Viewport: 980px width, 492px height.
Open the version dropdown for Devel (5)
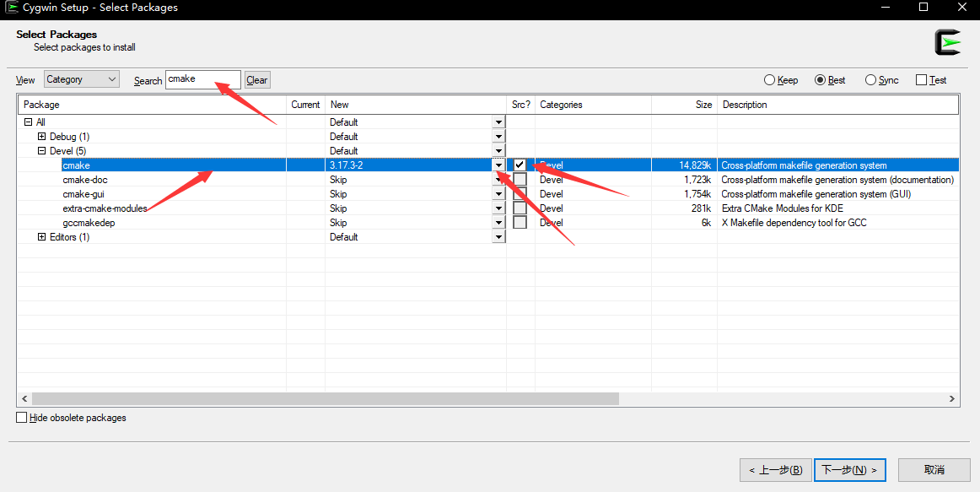coord(498,151)
